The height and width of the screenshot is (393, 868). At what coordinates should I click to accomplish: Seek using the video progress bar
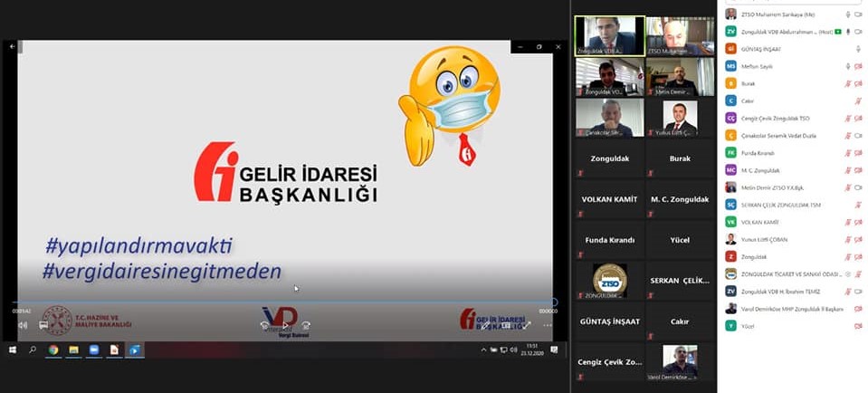click(285, 302)
